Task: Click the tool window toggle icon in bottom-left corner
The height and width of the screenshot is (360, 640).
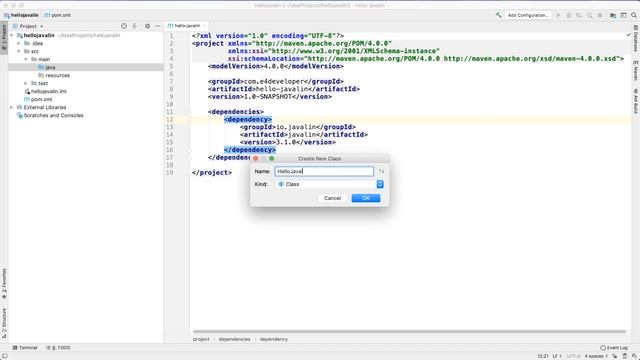Action: [x=4, y=356]
